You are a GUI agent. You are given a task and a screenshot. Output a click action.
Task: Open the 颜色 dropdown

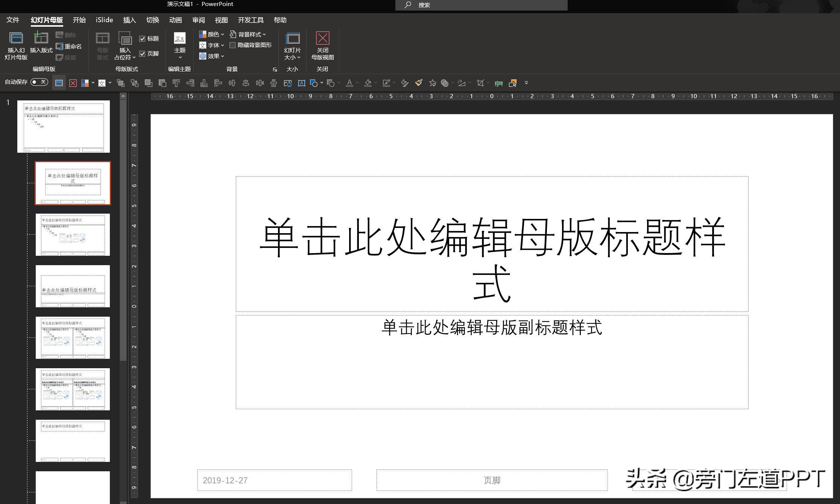[211, 34]
